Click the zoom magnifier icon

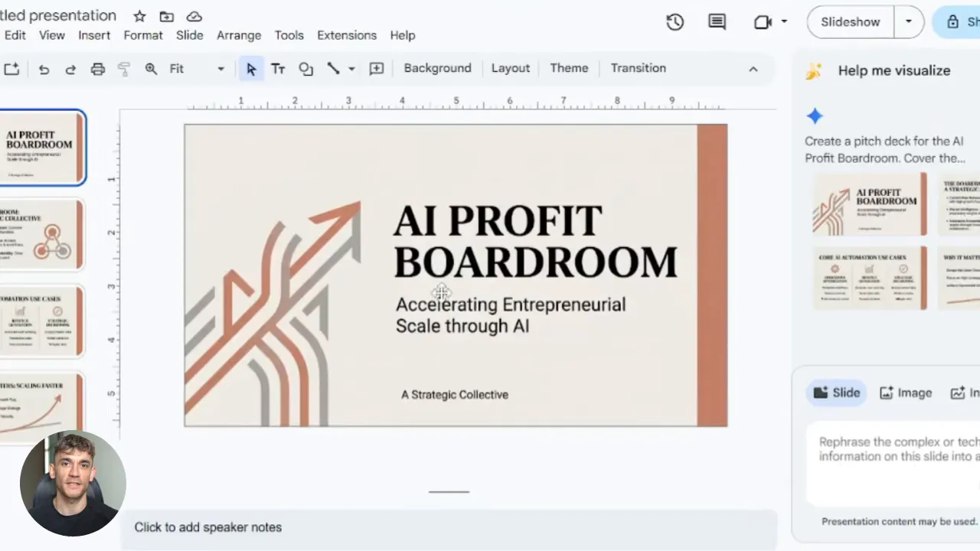(x=152, y=69)
